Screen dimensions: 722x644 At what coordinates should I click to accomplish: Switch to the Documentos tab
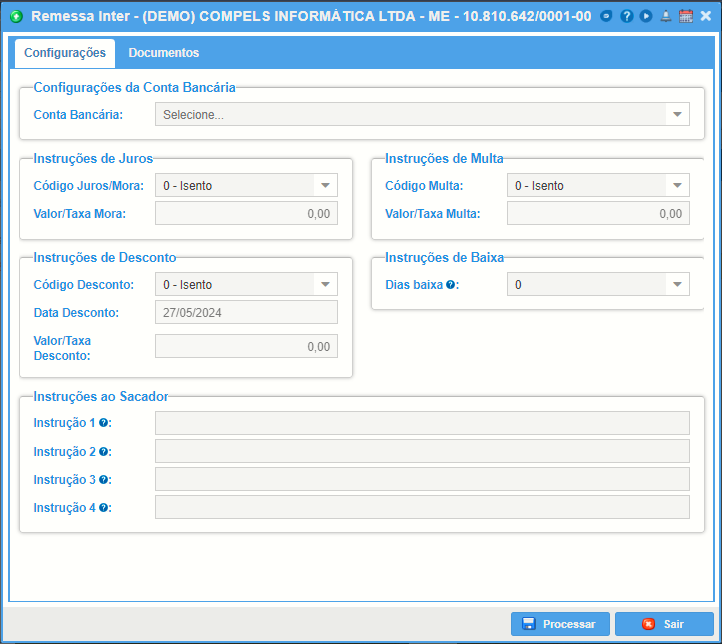(163, 53)
